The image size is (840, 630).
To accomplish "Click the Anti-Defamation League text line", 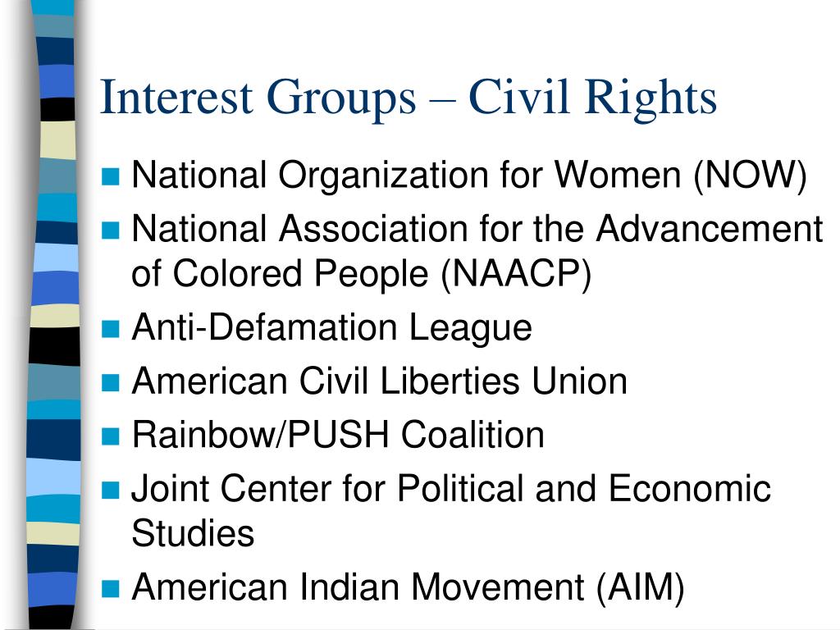I will [331, 328].
